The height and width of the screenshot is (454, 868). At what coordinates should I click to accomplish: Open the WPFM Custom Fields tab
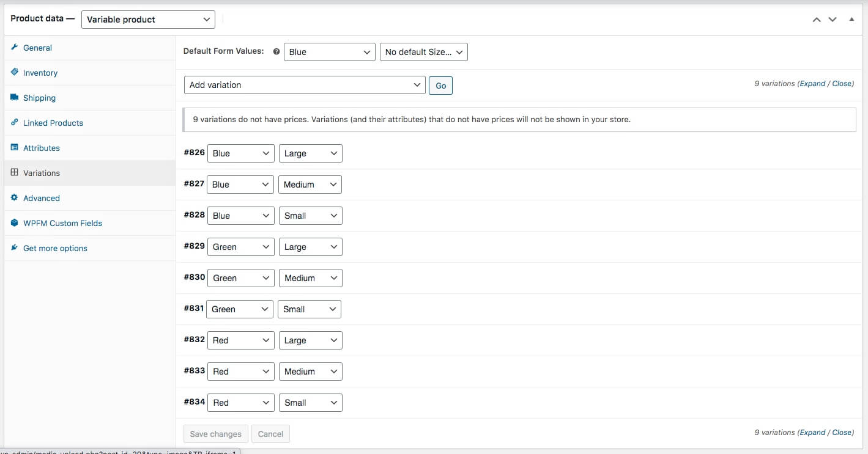pyautogui.click(x=90, y=223)
